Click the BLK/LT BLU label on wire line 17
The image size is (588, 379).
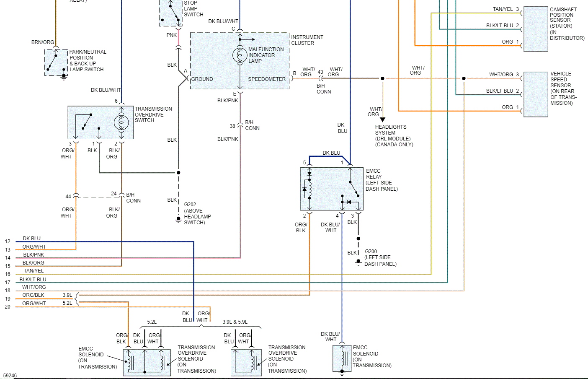coord(33,280)
